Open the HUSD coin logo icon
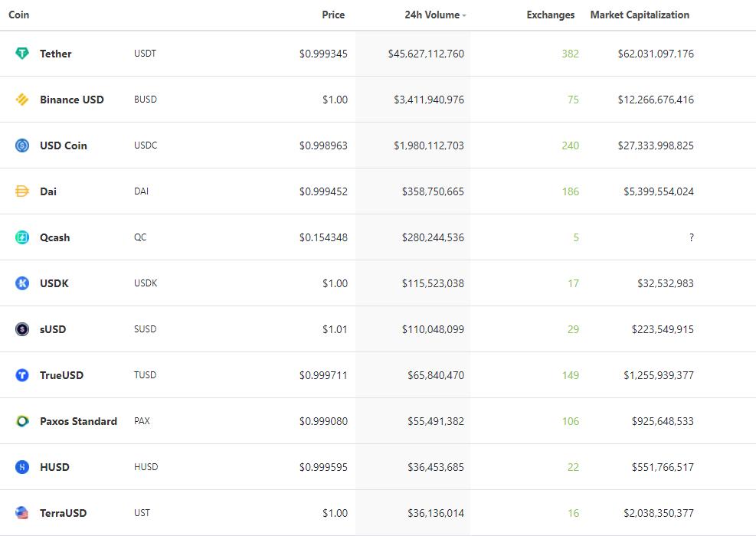The width and height of the screenshot is (756, 536). (22, 467)
